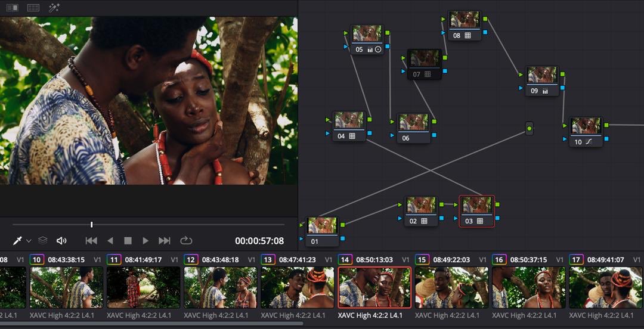Viewport: 644px width, 329px height.
Task: Click timecode text 08:43:38:15
Action: point(66,260)
